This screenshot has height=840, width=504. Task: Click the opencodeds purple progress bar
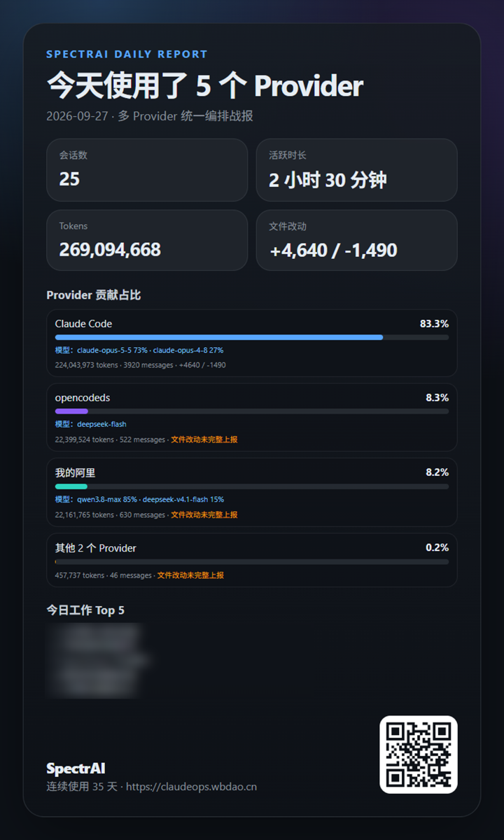tap(71, 412)
